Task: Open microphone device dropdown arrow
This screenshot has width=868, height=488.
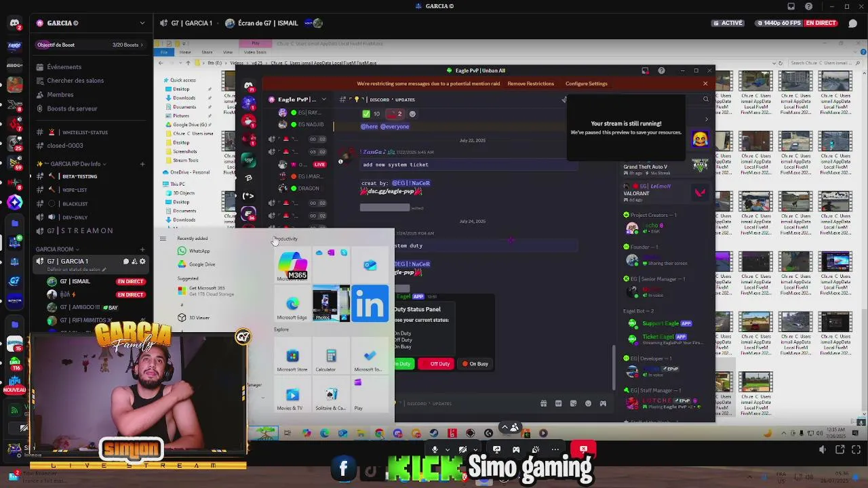Action: click(x=447, y=449)
